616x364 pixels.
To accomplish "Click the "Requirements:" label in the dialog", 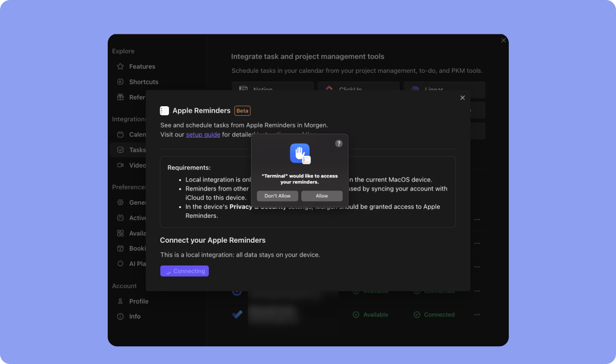I will pyautogui.click(x=189, y=168).
